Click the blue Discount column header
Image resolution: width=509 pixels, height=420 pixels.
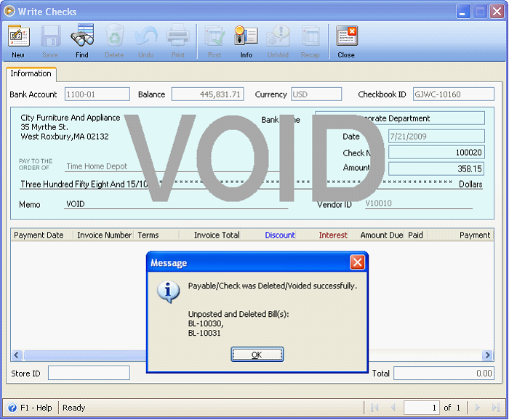[x=269, y=235]
